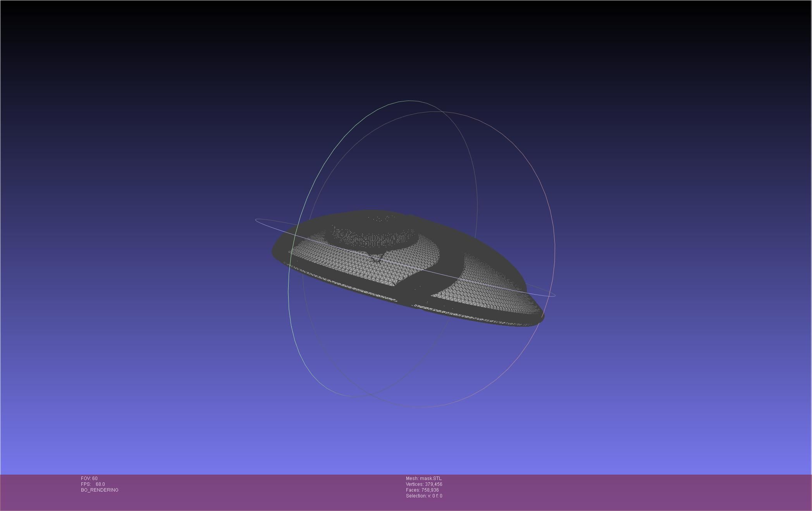Click the horizontal trackball ellipse's right tip
812x511 pixels.
point(554,295)
